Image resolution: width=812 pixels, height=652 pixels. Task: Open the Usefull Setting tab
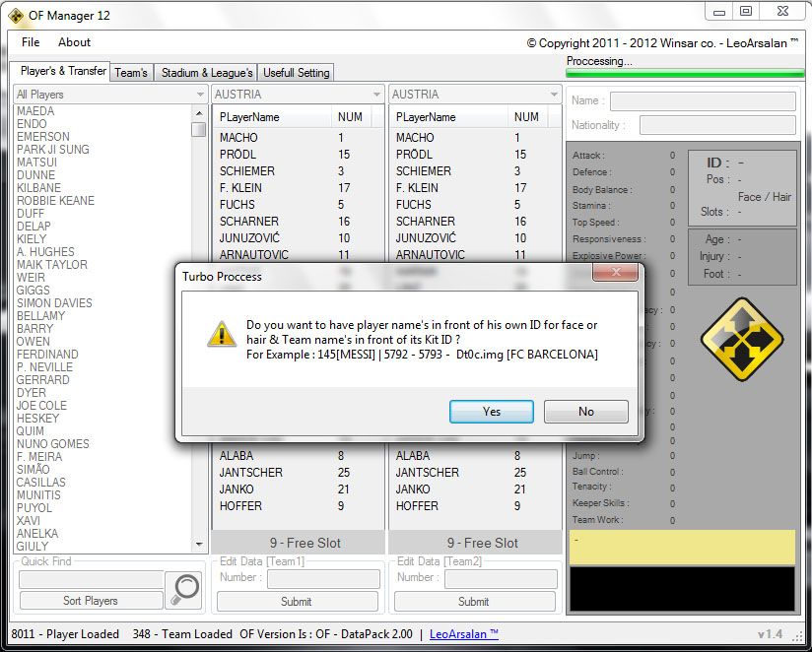point(297,72)
